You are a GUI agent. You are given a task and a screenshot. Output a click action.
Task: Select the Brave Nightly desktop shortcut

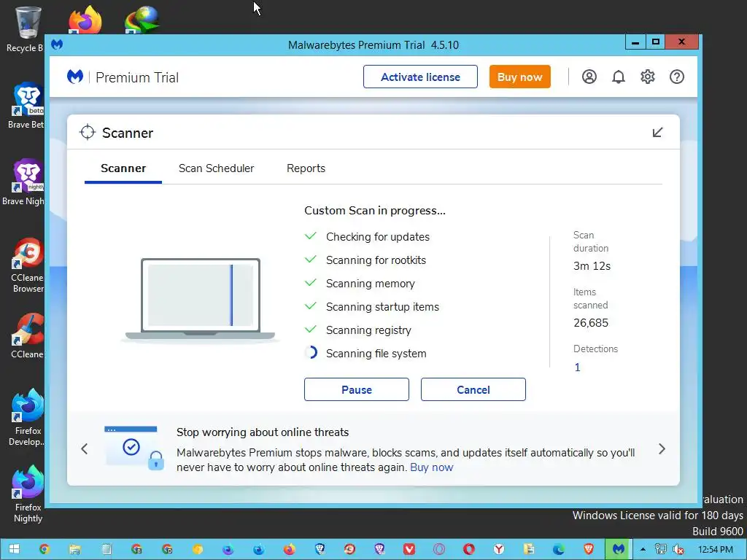coord(27,182)
